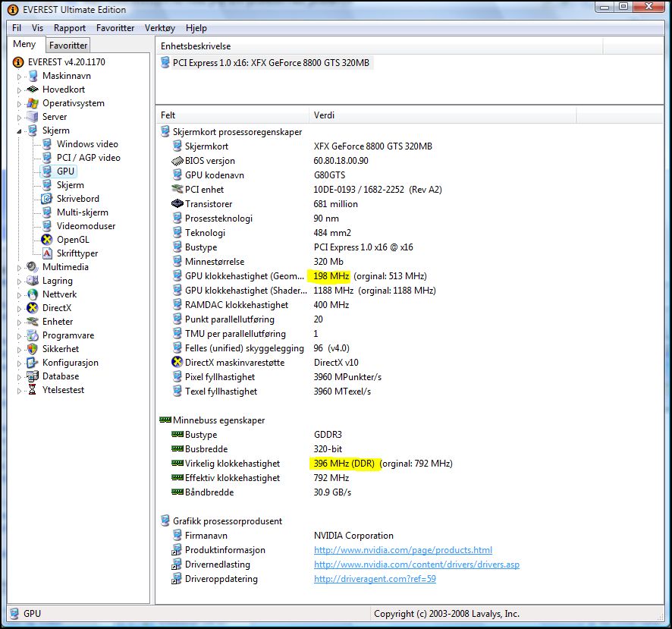Expand the Multimedia tree node
672x629 pixels.
19,268
